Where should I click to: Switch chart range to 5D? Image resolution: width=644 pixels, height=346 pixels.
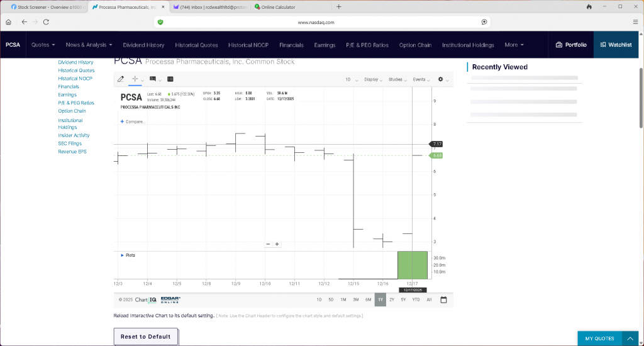point(331,300)
